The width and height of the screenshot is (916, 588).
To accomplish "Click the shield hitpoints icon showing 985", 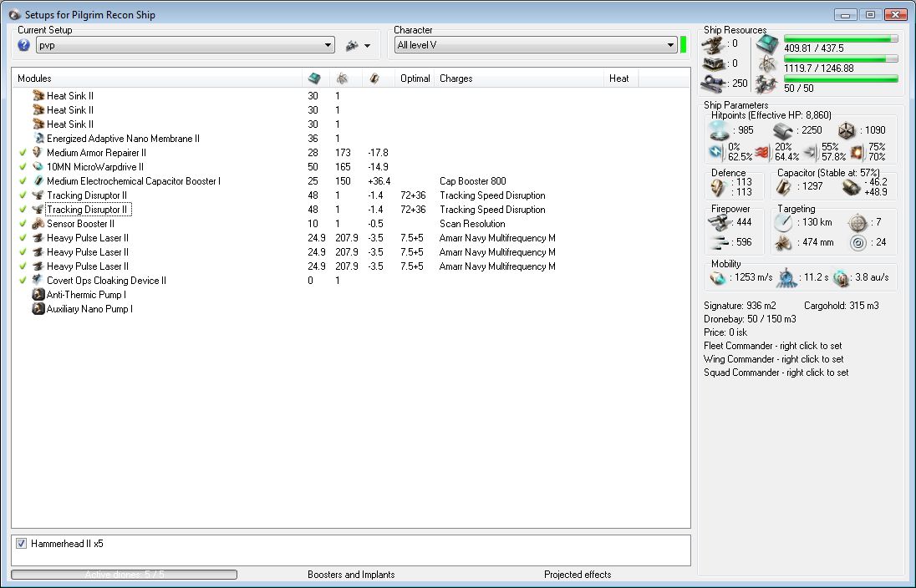I will (x=720, y=130).
